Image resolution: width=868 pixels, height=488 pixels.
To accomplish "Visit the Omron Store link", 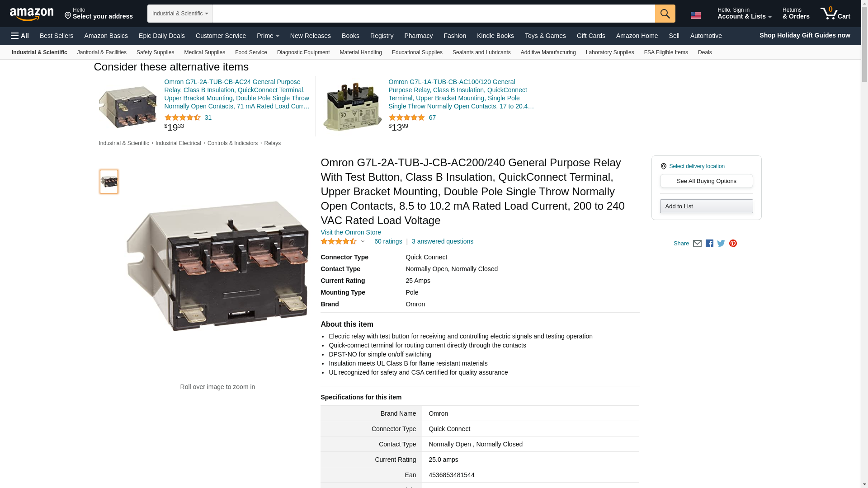I will pos(351,232).
